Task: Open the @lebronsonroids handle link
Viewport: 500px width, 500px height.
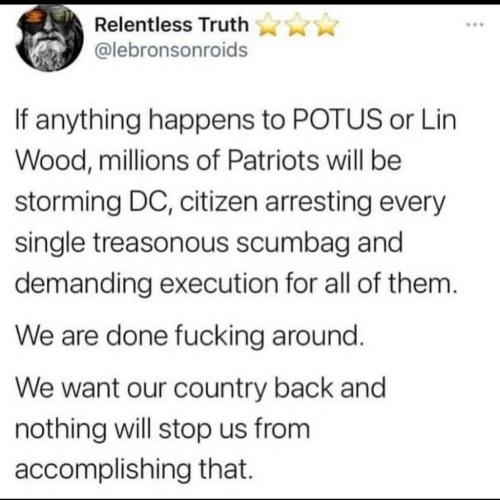Action: click(x=171, y=51)
